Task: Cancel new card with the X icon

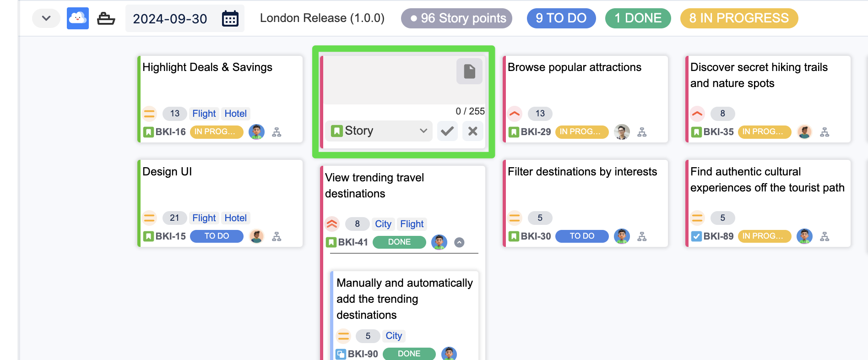Action: tap(473, 131)
